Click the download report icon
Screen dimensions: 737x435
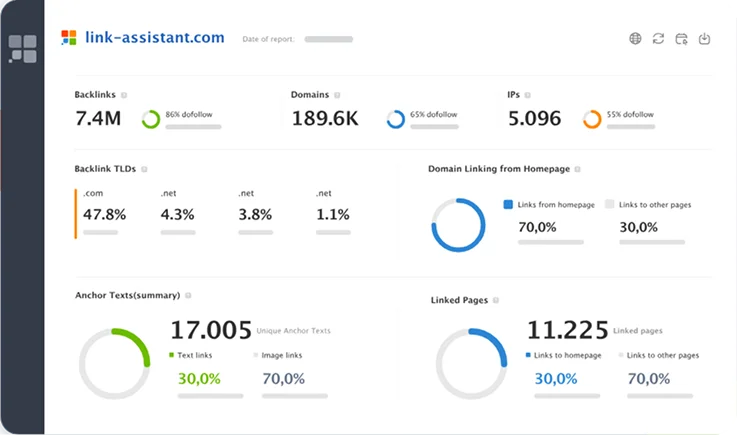pyautogui.click(x=704, y=39)
